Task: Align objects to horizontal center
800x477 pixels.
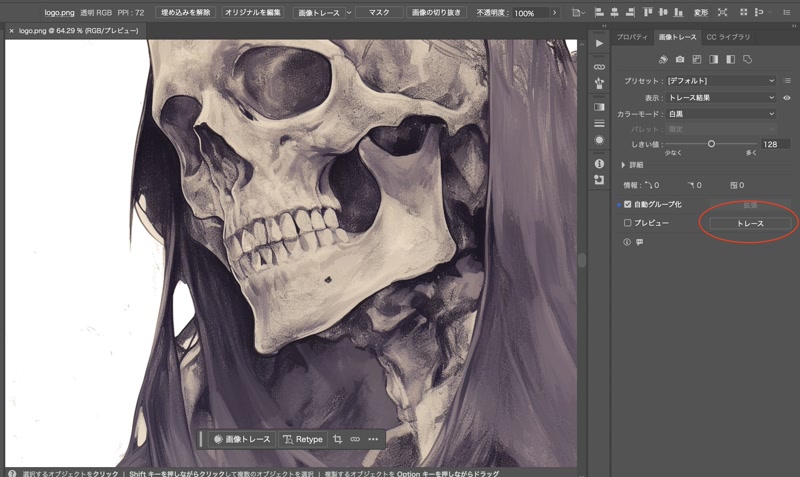Action: pos(614,12)
